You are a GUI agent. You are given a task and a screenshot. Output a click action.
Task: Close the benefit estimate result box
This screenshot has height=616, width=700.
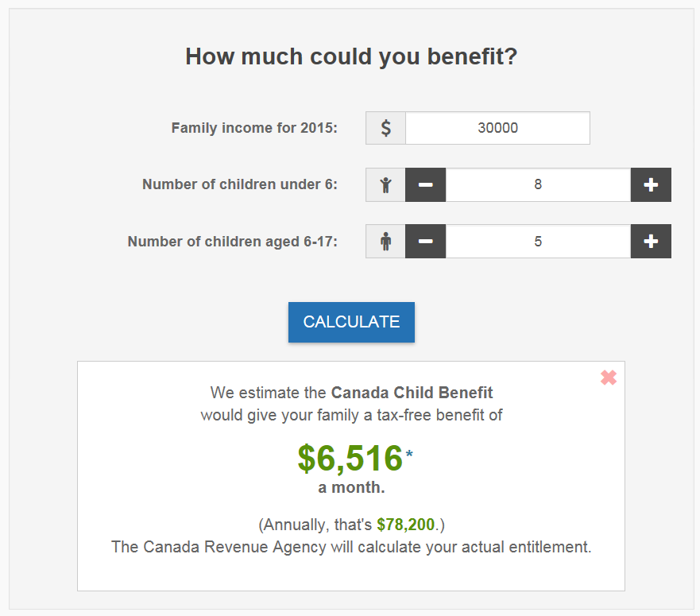pyautogui.click(x=609, y=378)
